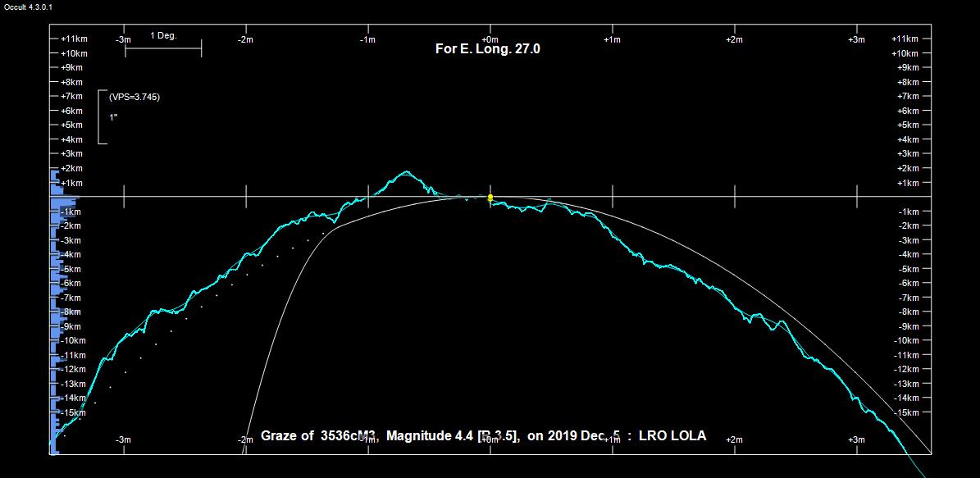Click the +0m tick label at top
Viewport: 980px width, 478px height.
(x=490, y=39)
